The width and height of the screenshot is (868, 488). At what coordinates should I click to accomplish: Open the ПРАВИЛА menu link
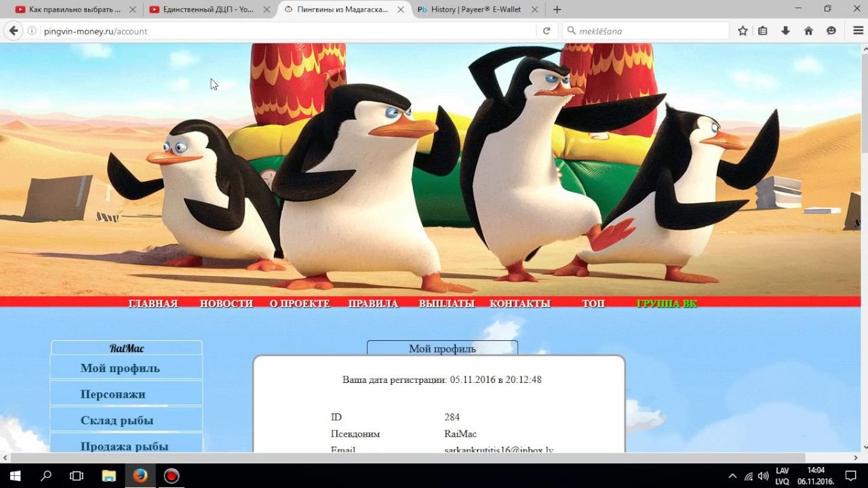(373, 304)
